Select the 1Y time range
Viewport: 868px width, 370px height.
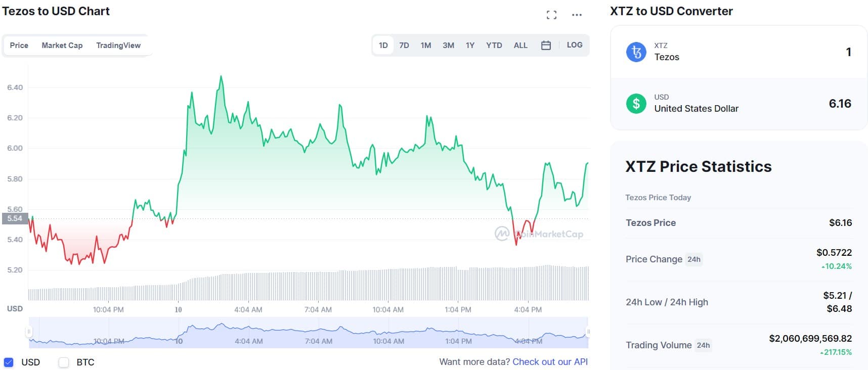point(470,45)
